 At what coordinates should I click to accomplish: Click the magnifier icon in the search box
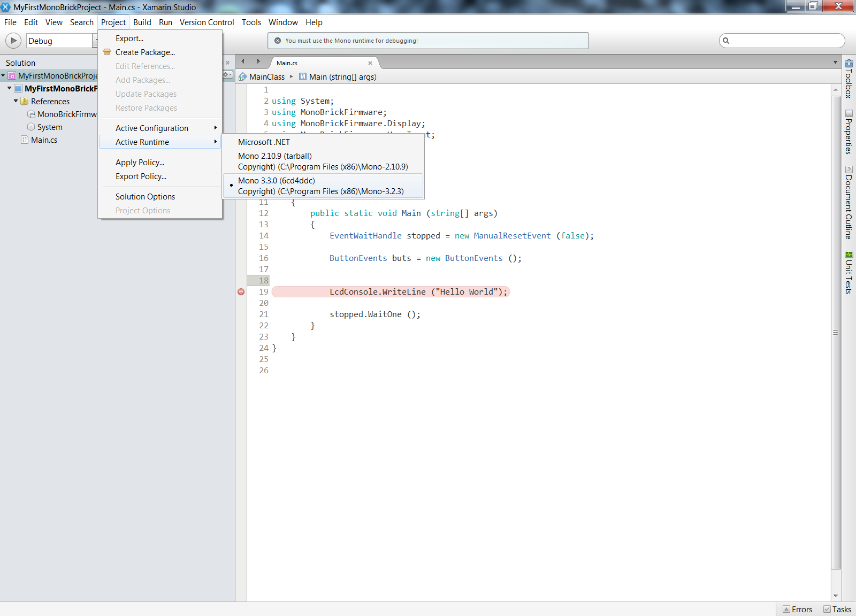(x=726, y=41)
